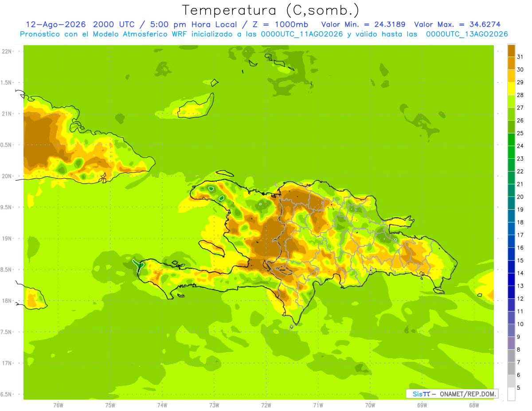
Task: Click the '73W' longitude axis label
Action: pyautogui.click(x=214, y=405)
